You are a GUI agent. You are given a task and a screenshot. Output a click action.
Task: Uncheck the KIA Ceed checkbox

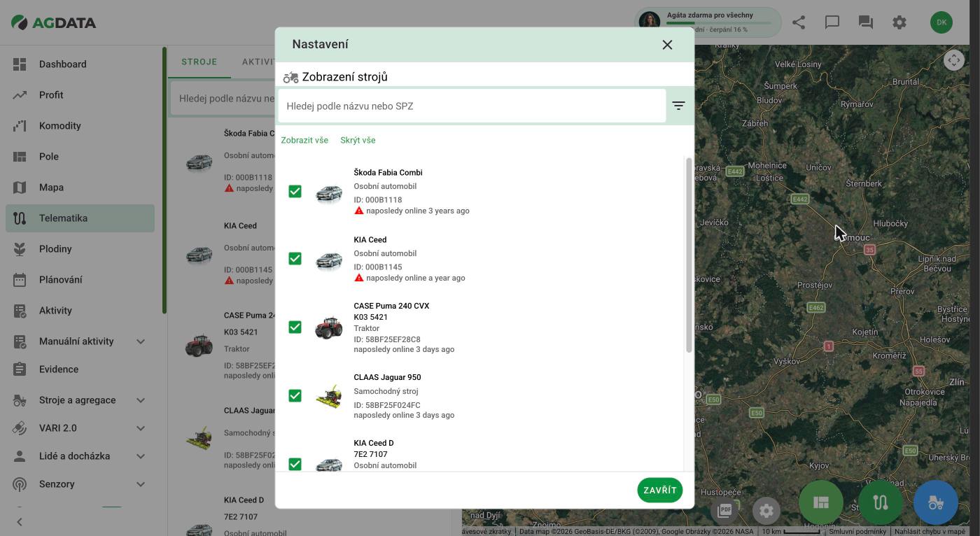[x=295, y=258]
